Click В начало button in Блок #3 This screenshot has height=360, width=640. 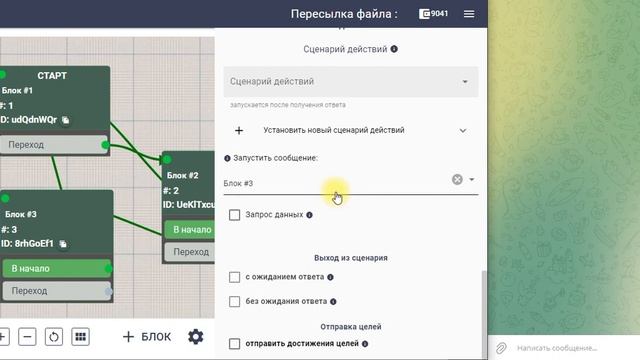click(x=56, y=269)
